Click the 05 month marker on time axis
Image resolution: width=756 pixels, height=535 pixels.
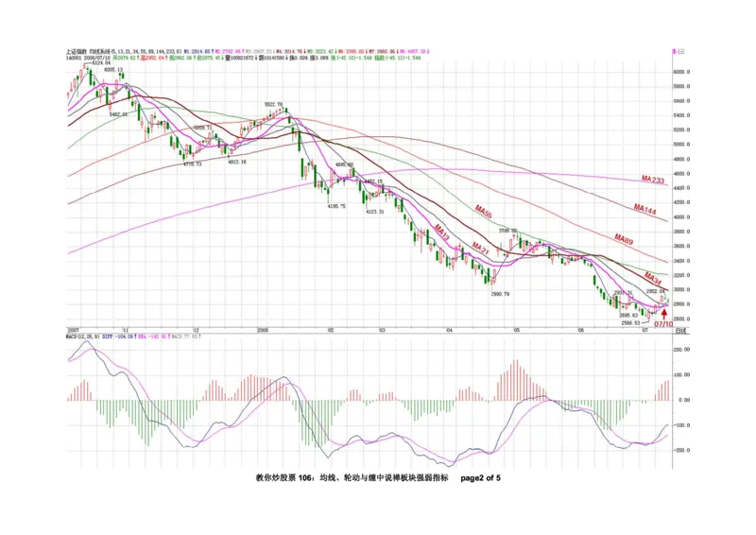(x=517, y=331)
